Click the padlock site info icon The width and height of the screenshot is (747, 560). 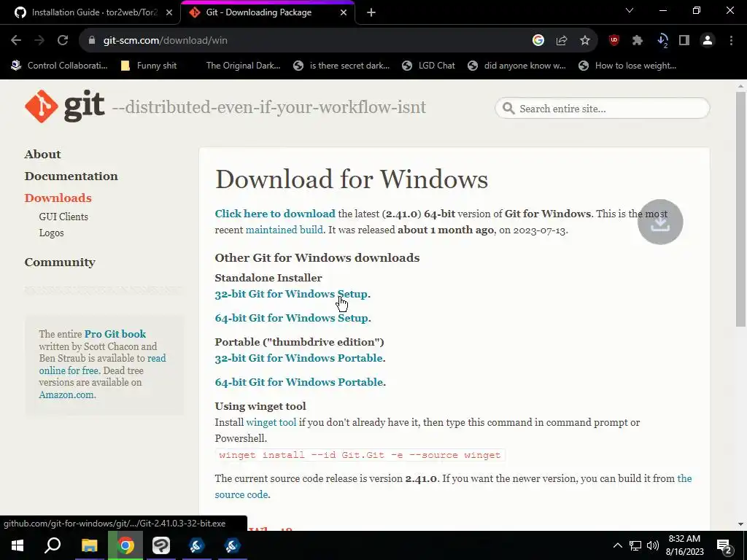[x=92, y=41]
